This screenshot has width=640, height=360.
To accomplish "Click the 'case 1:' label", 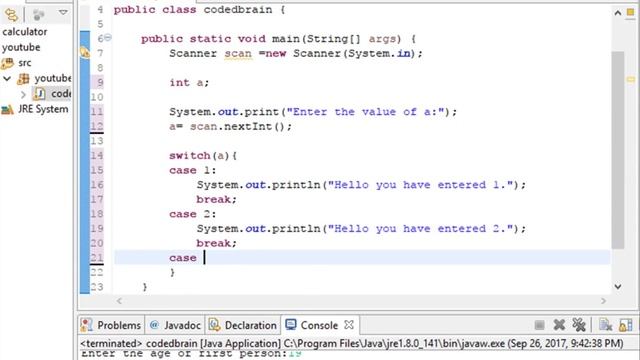I will click(193, 170).
